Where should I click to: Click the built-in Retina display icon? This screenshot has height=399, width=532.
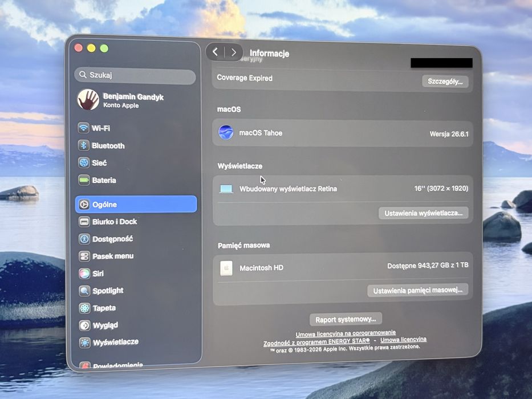click(x=226, y=189)
